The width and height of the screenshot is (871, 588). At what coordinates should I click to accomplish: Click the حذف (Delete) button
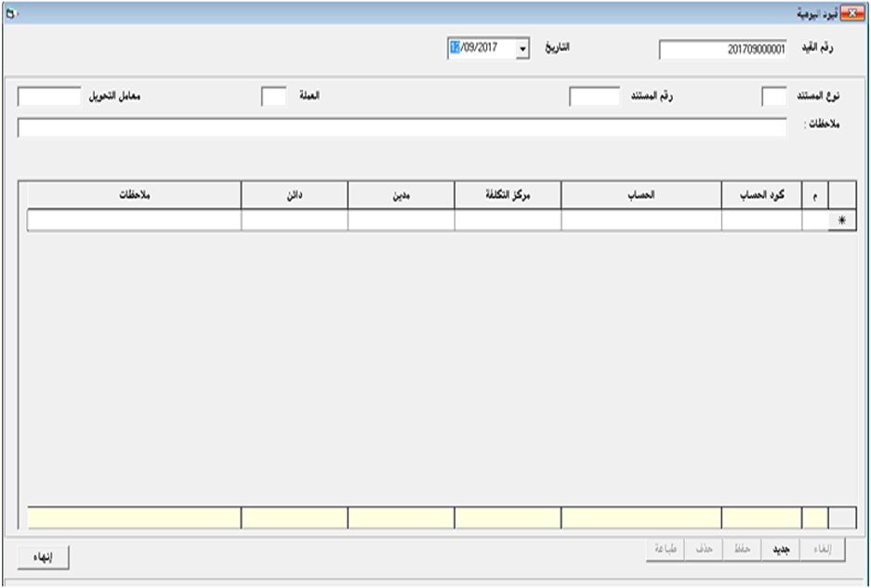(x=705, y=549)
